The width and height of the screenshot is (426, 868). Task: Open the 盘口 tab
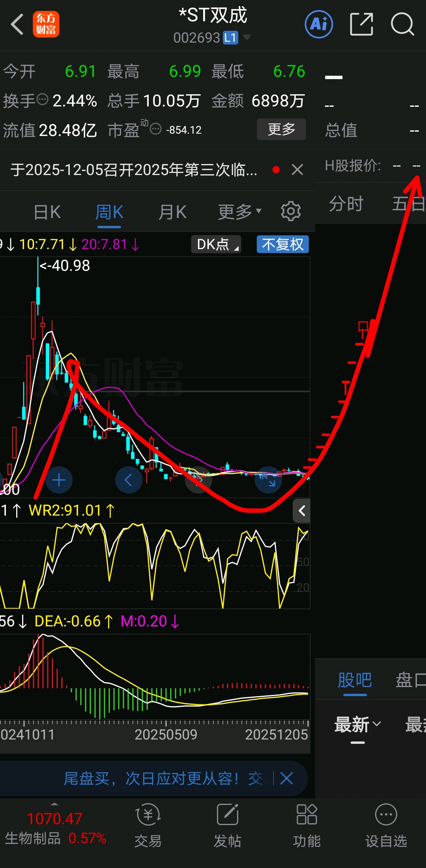(411, 680)
